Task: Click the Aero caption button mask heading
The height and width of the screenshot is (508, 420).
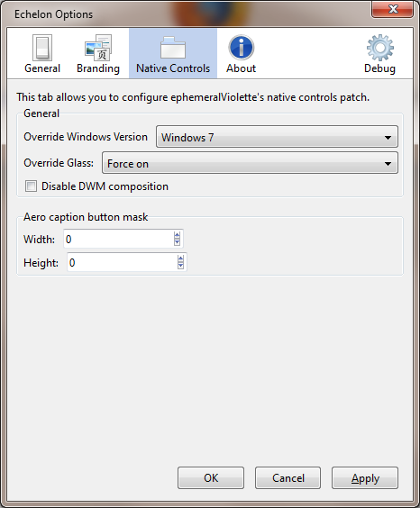Action: click(x=86, y=217)
